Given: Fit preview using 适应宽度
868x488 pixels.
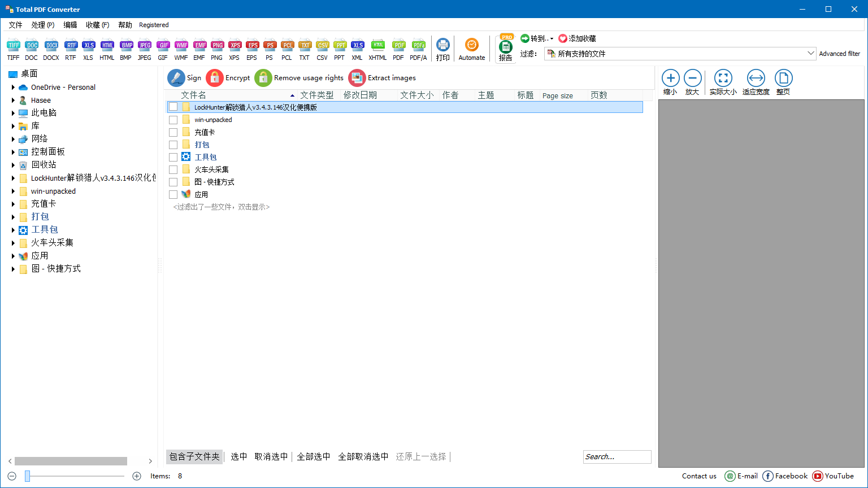Looking at the screenshot, I should pyautogui.click(x=756, y=82).
